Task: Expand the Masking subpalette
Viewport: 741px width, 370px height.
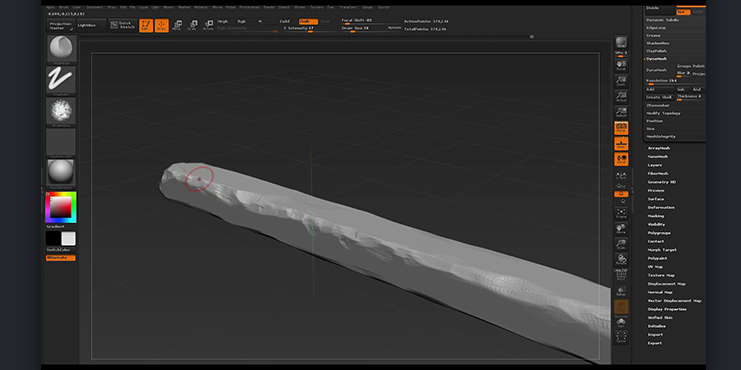Action: point(655,216)
